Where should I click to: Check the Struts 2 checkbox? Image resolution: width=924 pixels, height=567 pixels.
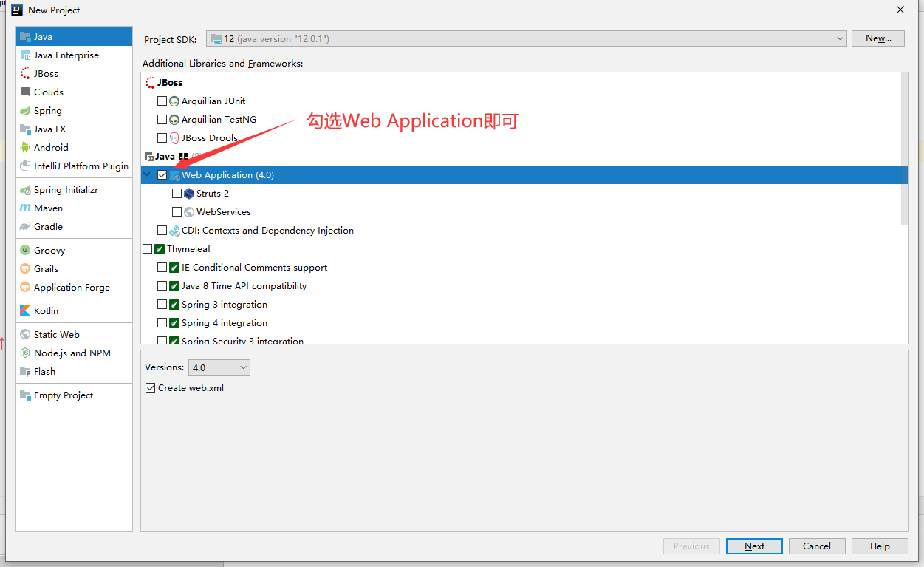click(177, 194)
